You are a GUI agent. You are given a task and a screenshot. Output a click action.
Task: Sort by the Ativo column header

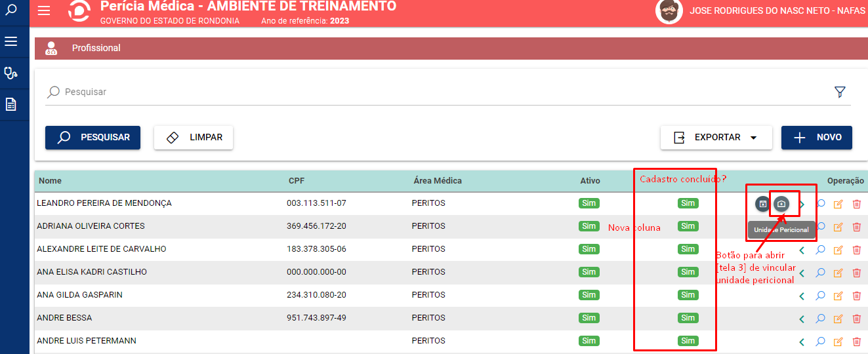coord(590,181)
